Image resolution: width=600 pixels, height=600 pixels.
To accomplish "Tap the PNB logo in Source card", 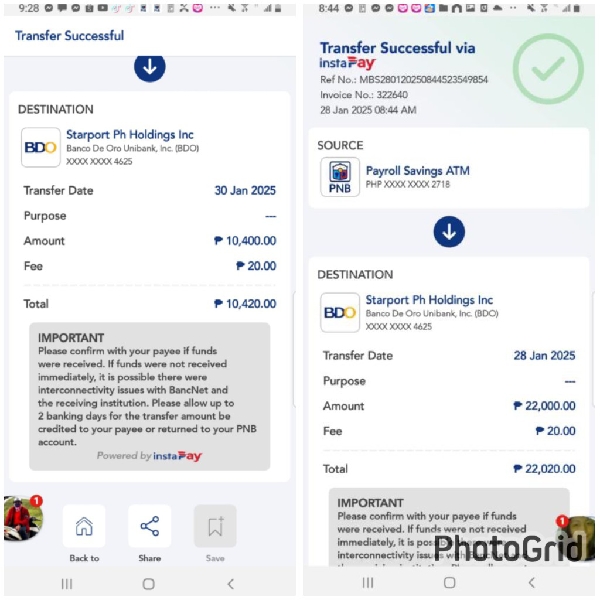I will (x=340, y=177).
